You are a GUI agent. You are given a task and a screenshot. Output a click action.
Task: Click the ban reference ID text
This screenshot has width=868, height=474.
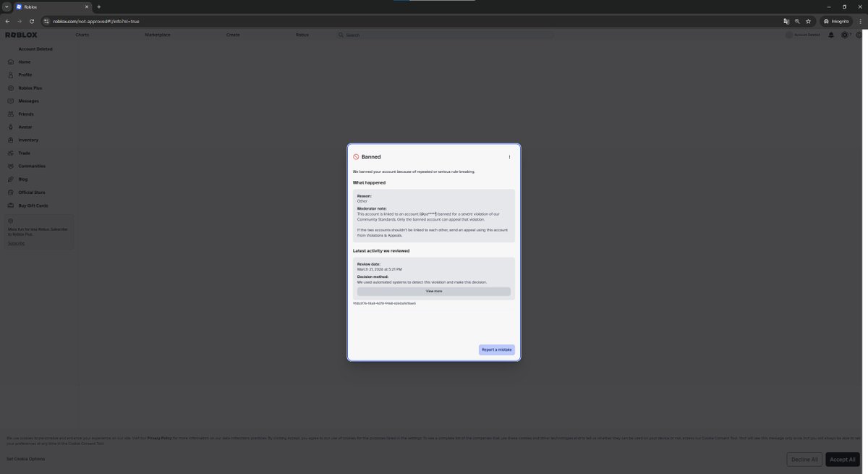(x=384, y=303)
